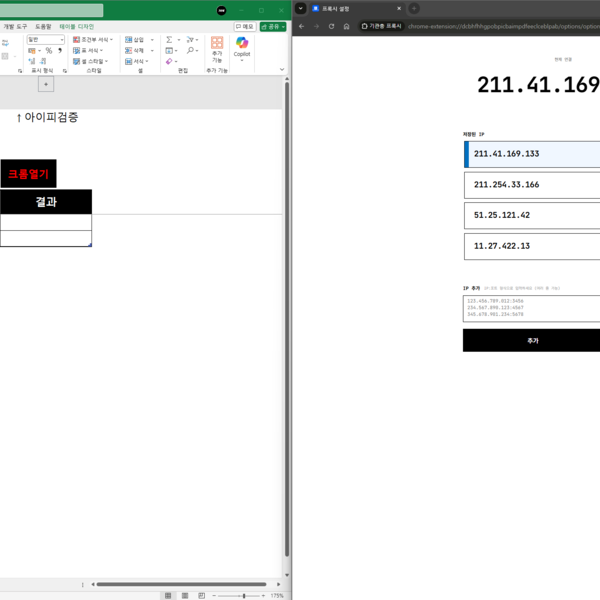Open Find and Select magnifier icon
This screenshot has width=600, height=600.
point(192,51)
